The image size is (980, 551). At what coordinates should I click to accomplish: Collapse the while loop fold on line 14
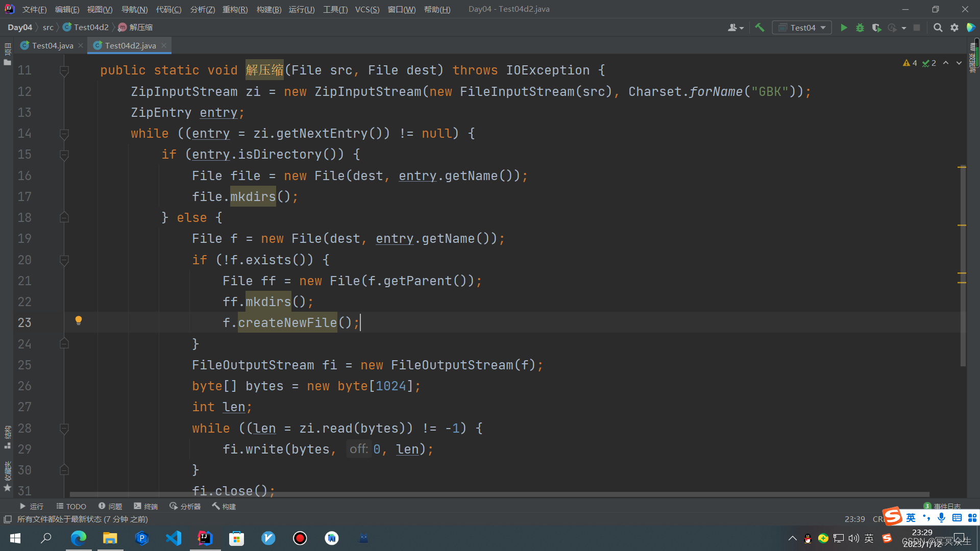point(64,133)
